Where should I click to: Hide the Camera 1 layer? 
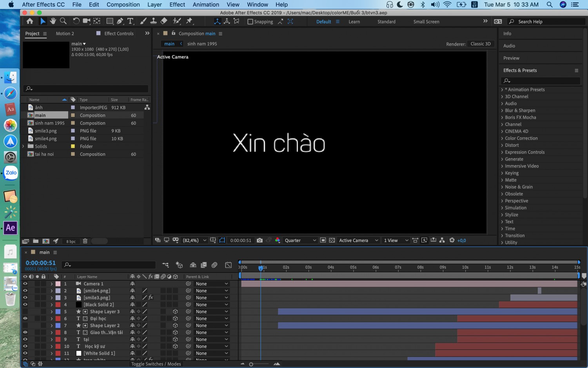tap(25, 284)
